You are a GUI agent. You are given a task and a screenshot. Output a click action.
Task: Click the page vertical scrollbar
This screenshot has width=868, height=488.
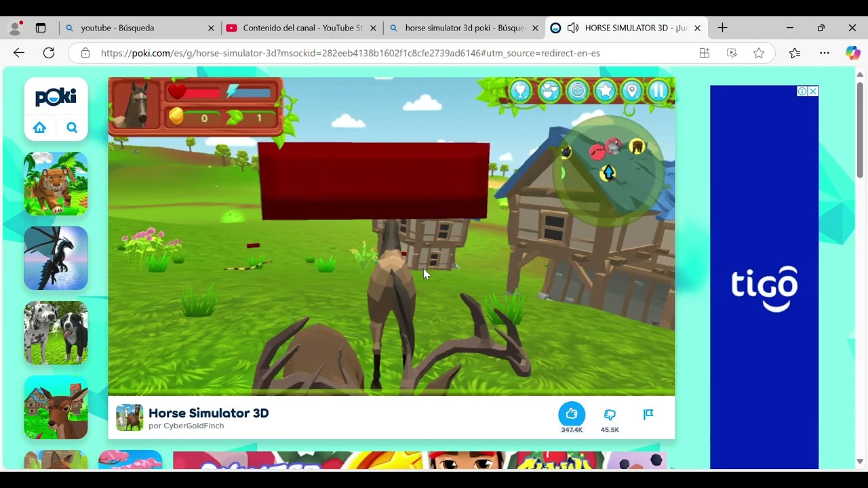(860, 130)
